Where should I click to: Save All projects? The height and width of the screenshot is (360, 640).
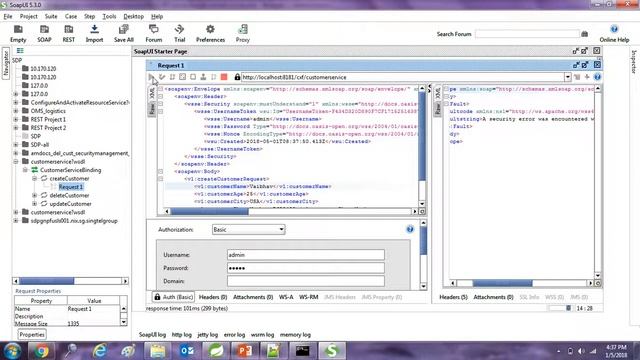[x=124, y=33]
